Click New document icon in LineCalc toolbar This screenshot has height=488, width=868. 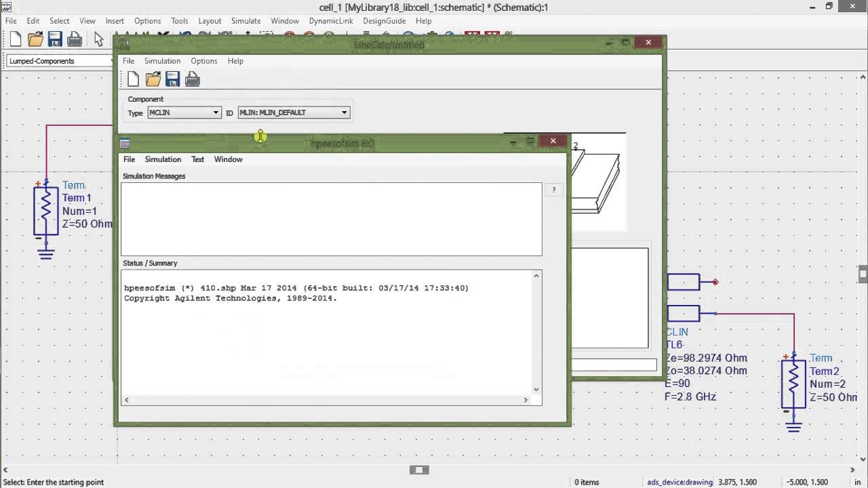(133, 79)
